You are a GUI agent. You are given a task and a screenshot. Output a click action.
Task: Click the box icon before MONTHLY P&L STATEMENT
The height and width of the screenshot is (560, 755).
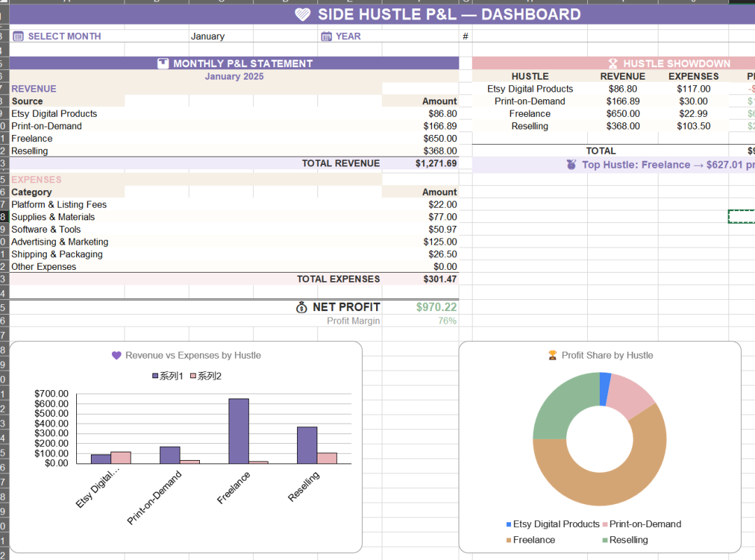163,64
